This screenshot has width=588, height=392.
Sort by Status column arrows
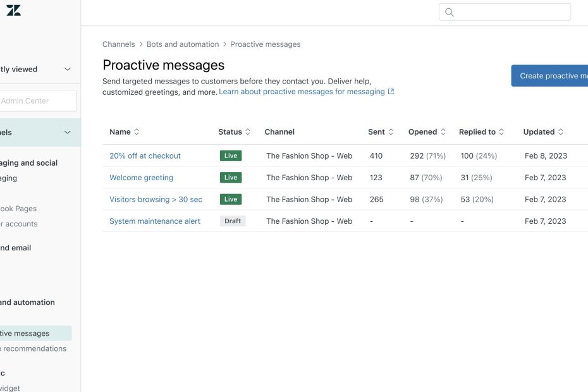coord(248,132)
